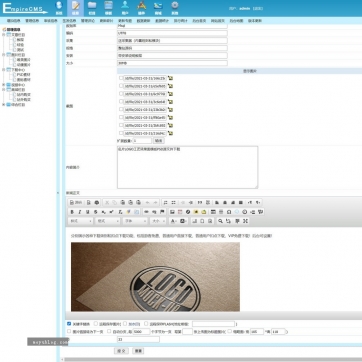Select the folder column tab in header
362x362 pixels.
click(92, 8)
